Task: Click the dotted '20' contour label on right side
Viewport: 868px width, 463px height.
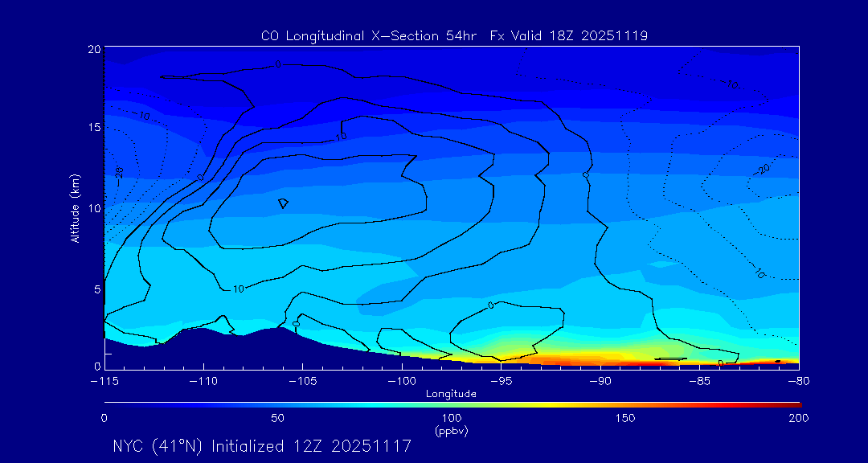Action: tap(764, 169)
